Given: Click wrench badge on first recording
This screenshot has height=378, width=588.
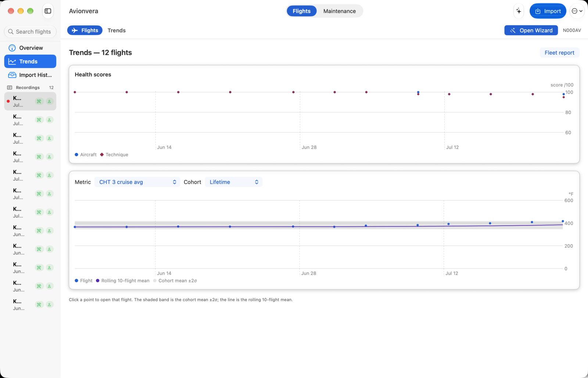Looking at the screenshot, I should pos(39,101).
